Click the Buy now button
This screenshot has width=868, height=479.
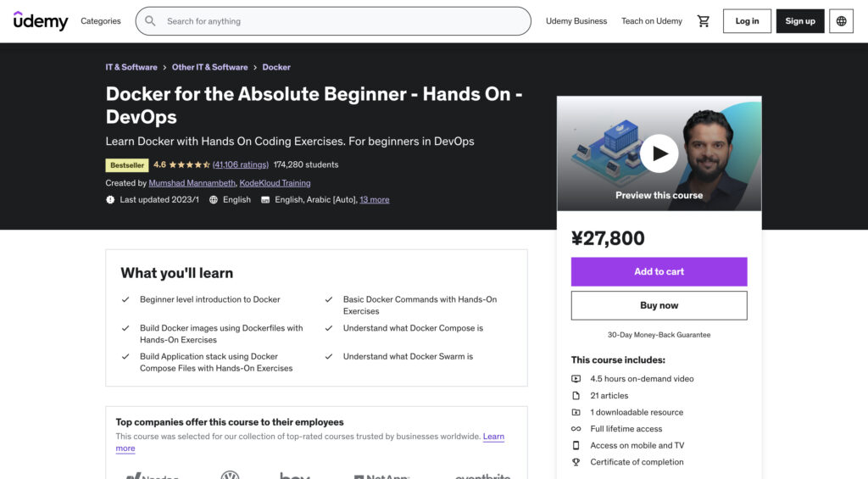pyautogui.click(x=659, y=305)
